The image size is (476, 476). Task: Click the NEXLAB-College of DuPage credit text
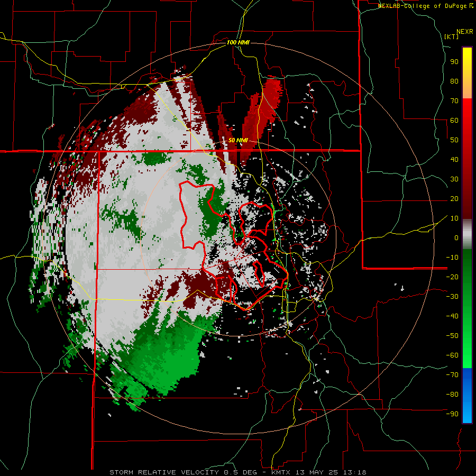(x=425, y=6)
